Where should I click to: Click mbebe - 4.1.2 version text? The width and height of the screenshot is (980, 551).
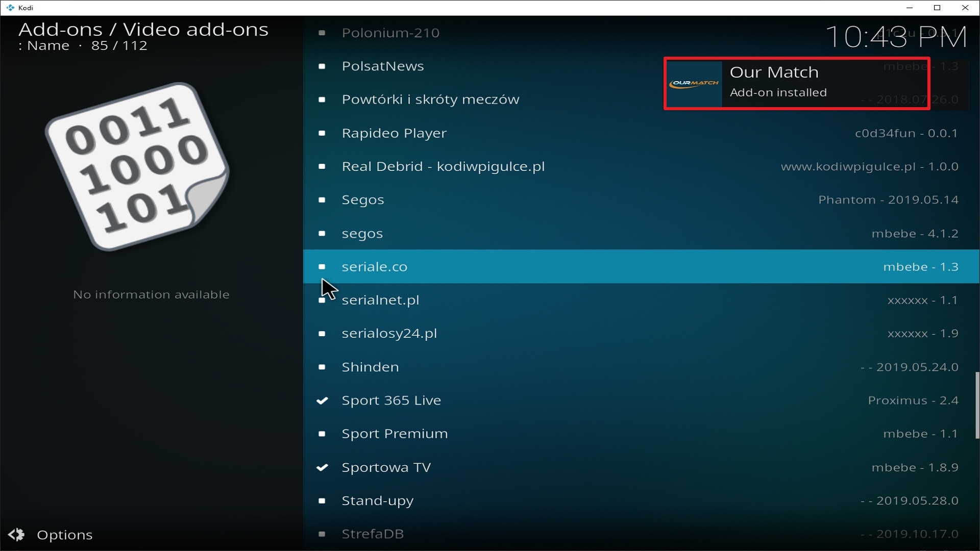click(x=915, y=233)
